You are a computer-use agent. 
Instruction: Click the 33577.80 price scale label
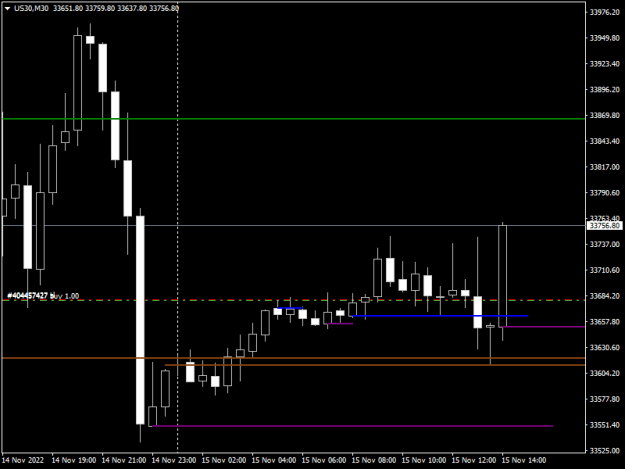tap(605, 399)
